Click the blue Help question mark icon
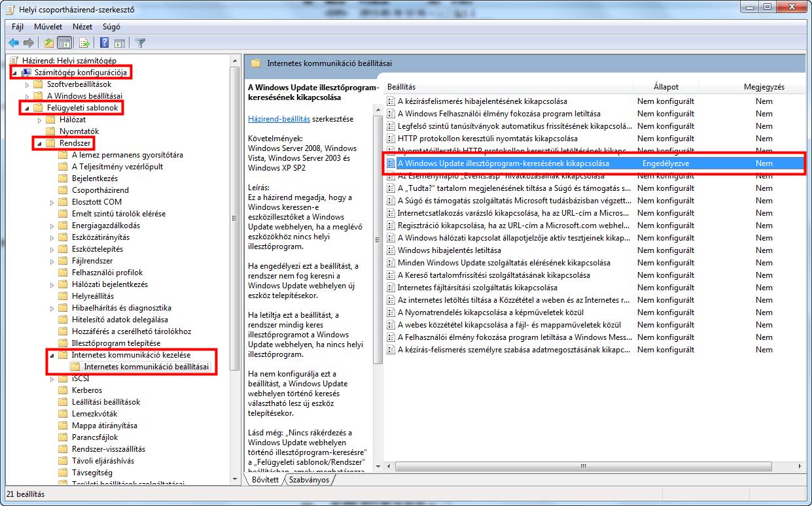The image size is (812, 506). (x=104, y=42)
